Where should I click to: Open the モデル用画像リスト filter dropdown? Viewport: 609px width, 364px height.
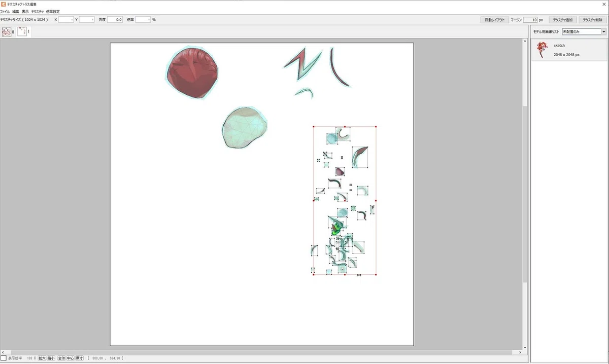(584, 31)
